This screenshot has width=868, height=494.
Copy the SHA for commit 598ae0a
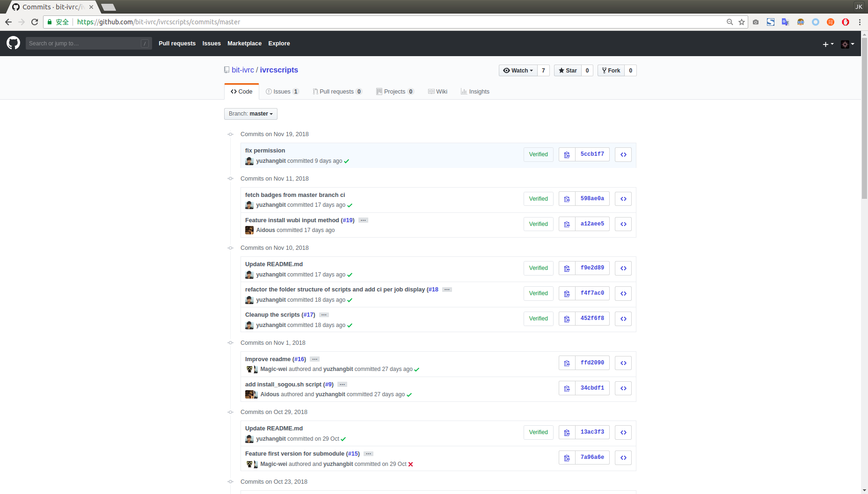point(567,198)
